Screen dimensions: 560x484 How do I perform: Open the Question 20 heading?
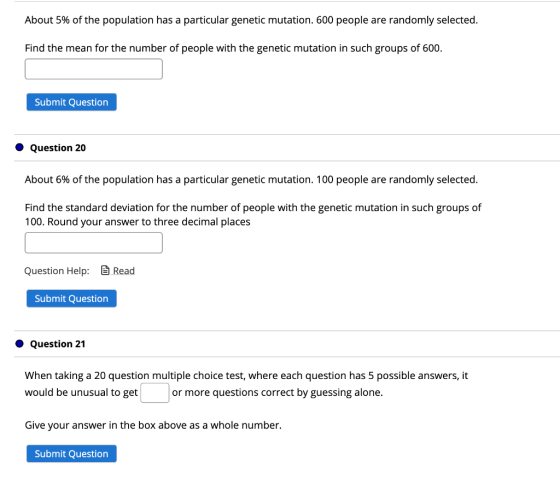click(x=58, y=148)
